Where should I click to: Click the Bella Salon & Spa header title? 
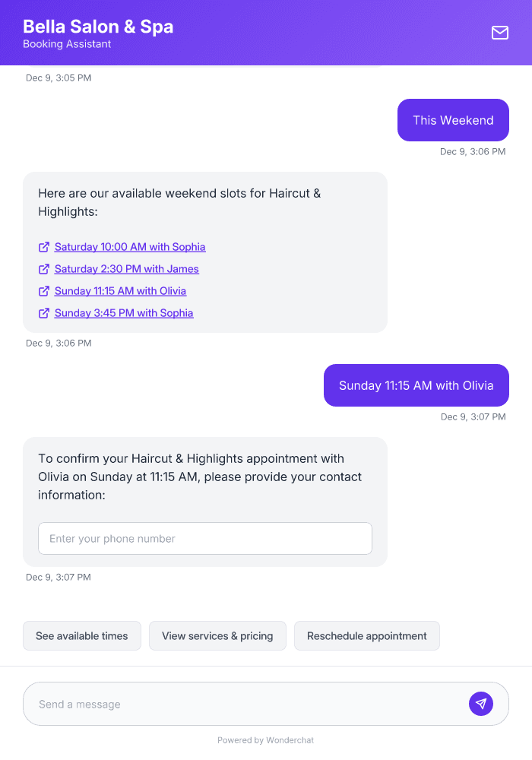tap(98, 26)
